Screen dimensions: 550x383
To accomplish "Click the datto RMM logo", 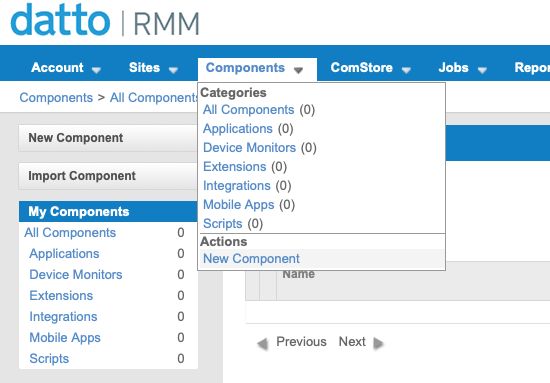I will 105,20.
